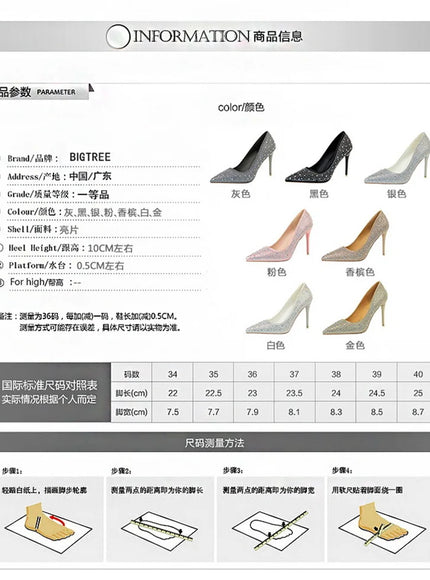Click the 8.3 foot width cell

(336, 412)
